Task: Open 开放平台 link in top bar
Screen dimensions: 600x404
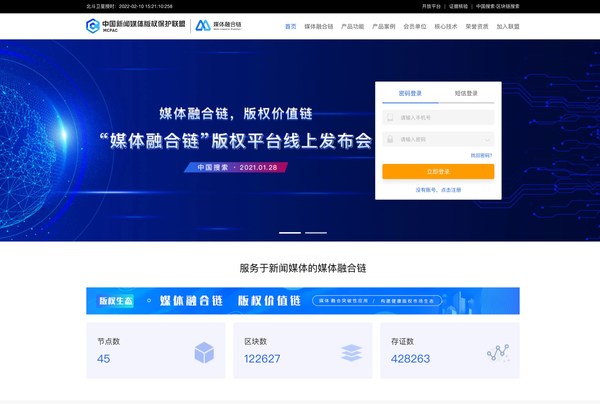Action: click(430, 5)
